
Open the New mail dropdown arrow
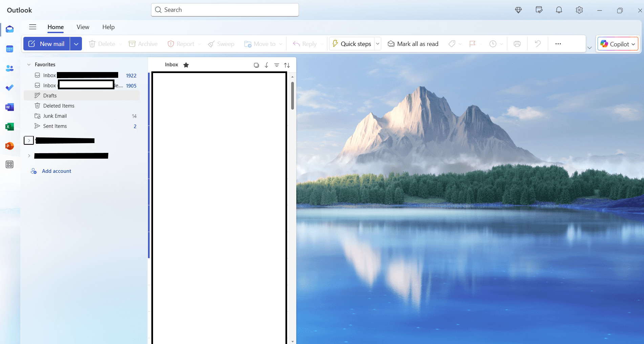(76, 44)
